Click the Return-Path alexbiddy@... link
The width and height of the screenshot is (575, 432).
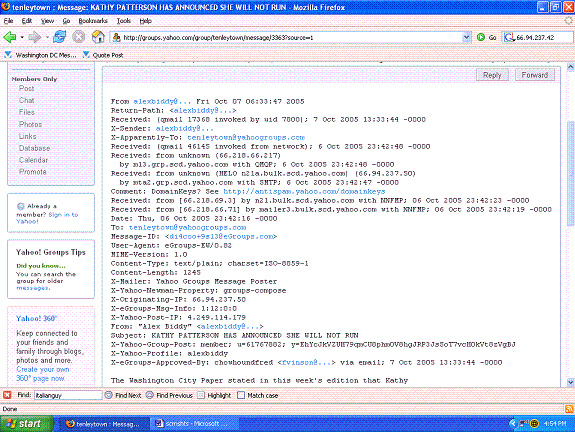pyautogui.click(x=203, y=110)
